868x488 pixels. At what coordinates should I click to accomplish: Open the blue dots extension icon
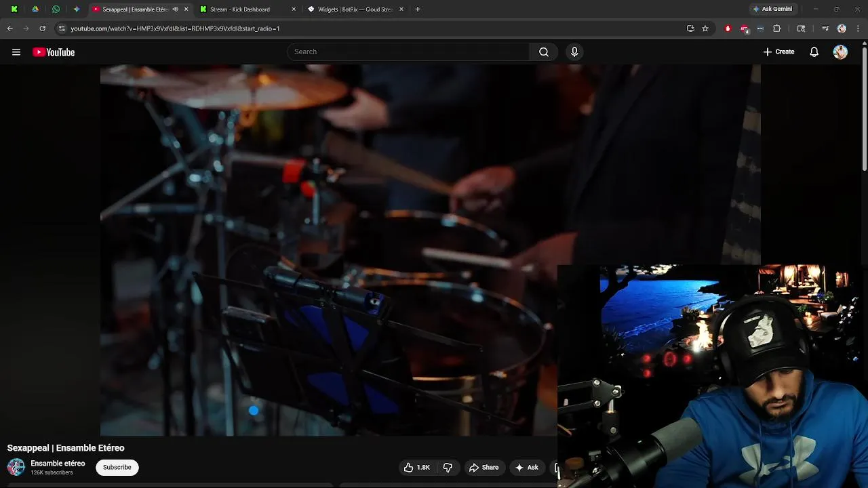(x=760, y=28)
